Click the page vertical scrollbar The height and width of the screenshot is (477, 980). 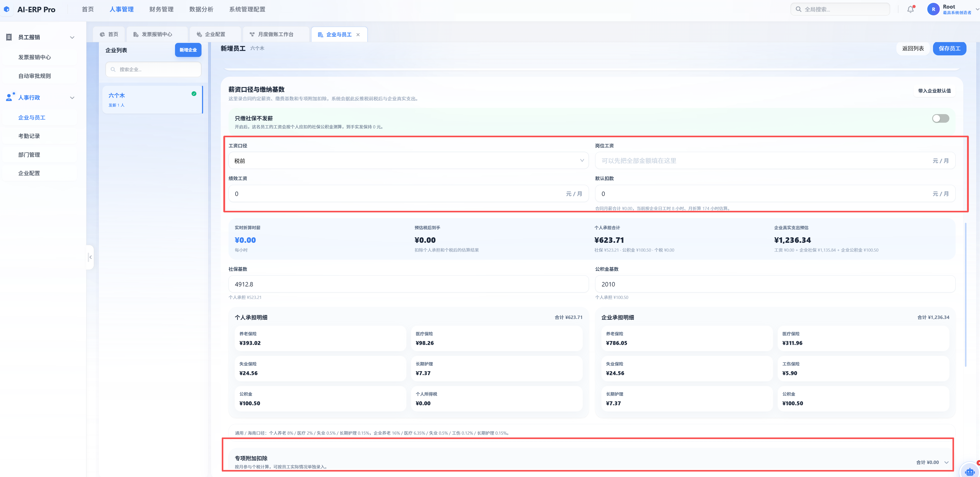965,295
